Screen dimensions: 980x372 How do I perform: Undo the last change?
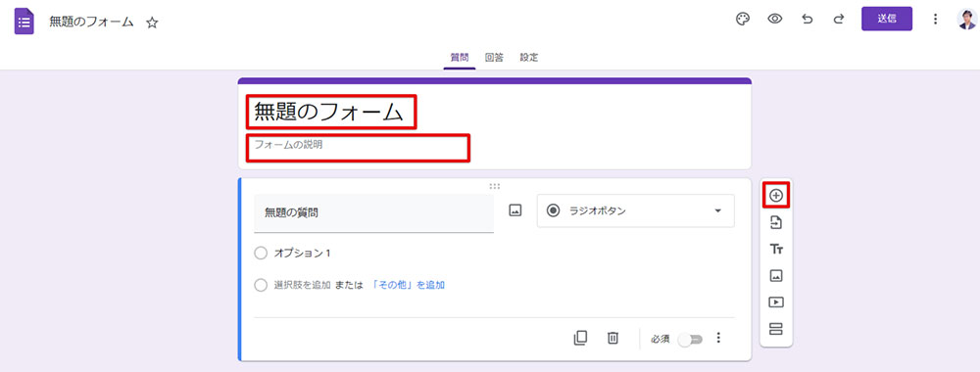(808, 19)
